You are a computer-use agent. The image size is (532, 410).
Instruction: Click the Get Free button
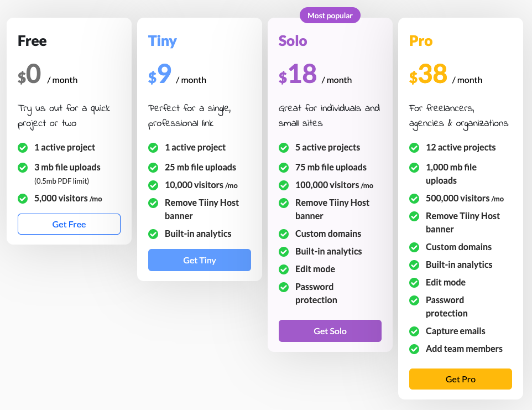(69, 224)
